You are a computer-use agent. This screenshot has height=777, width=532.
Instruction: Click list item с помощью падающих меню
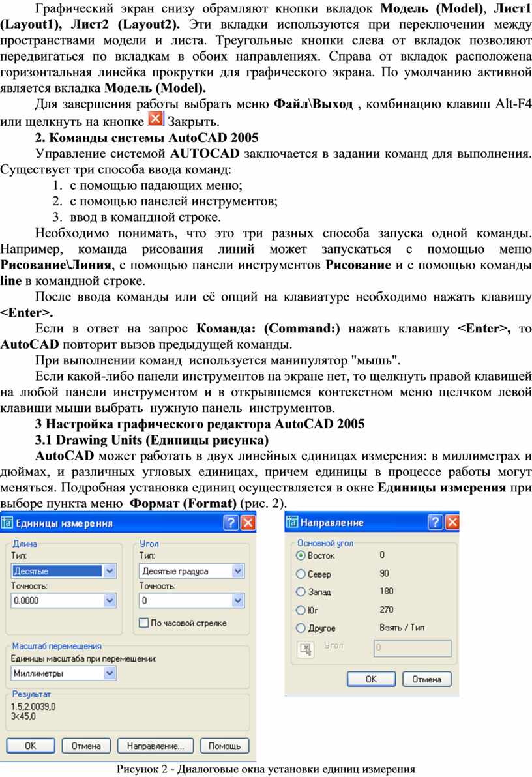pyautogui.click(x=156, y=185)
